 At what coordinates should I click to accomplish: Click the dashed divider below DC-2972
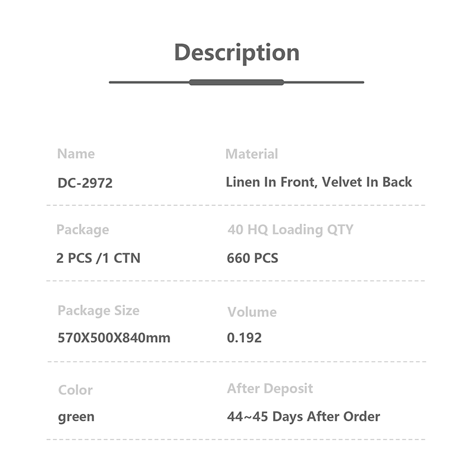click(x=236, y=205)
